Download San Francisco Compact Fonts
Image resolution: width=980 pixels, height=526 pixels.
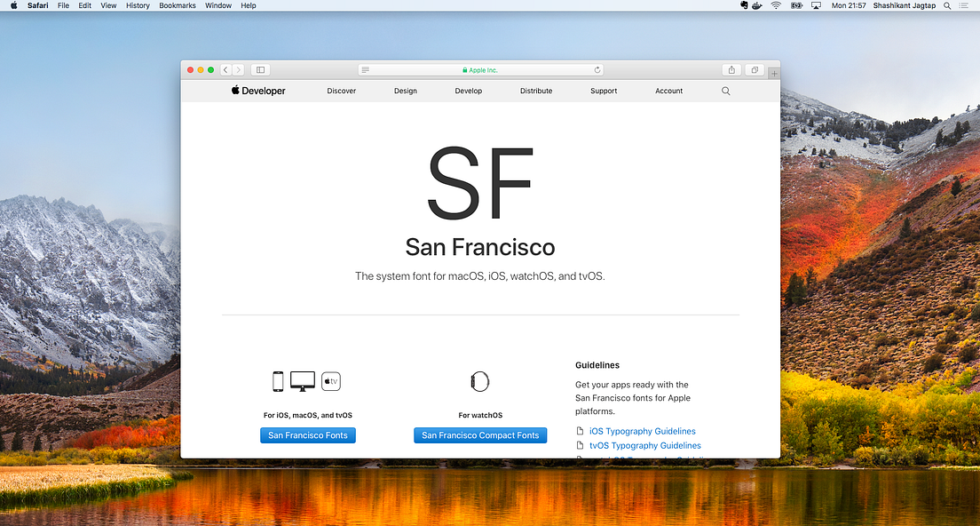480,435
